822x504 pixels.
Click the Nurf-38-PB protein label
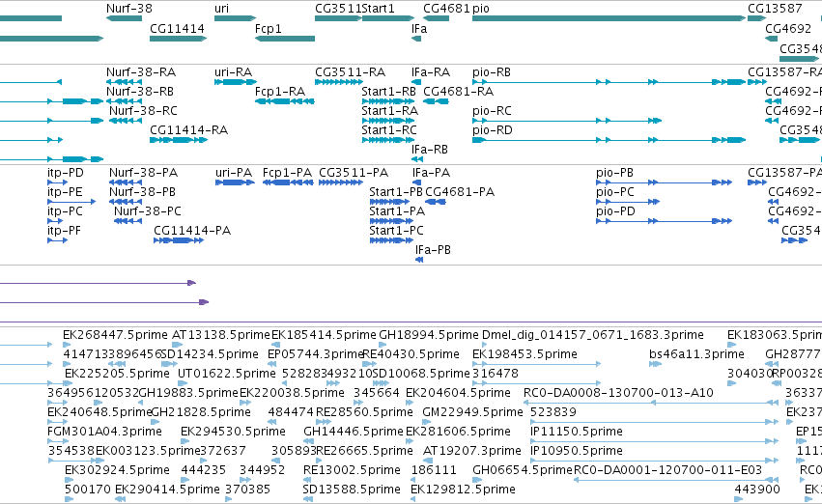143,192
